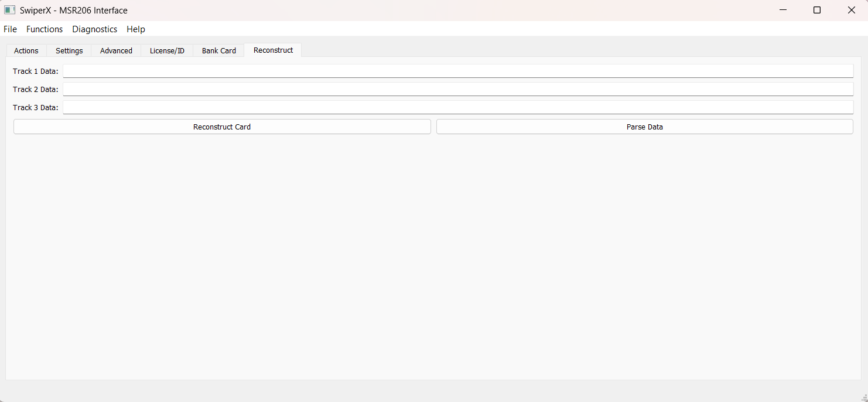Focus the Track 2 Data input field
This screenshot has height=402, width=868.
pyautogui.click(x=458, y=89)
